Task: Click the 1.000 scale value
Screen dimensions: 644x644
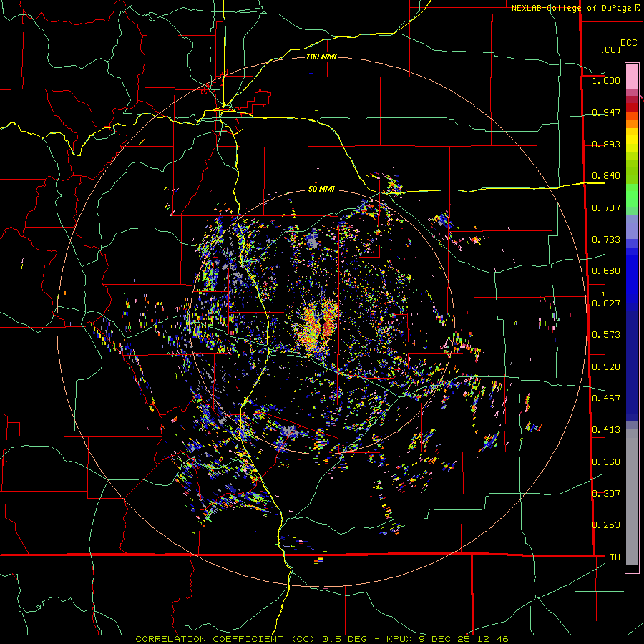Action: tap(606, 80)
